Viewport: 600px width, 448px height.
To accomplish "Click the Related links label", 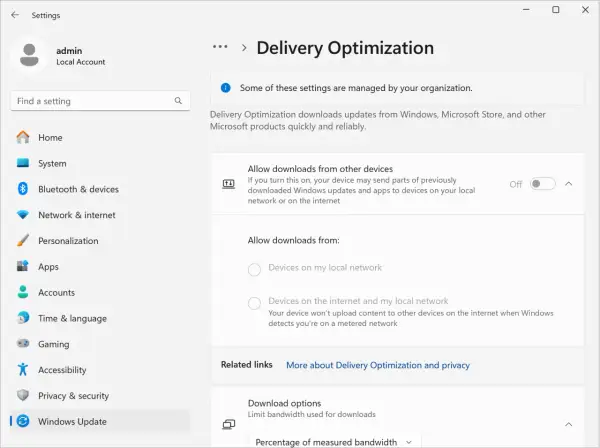I will pyautogui.click(x=246, y=365).
